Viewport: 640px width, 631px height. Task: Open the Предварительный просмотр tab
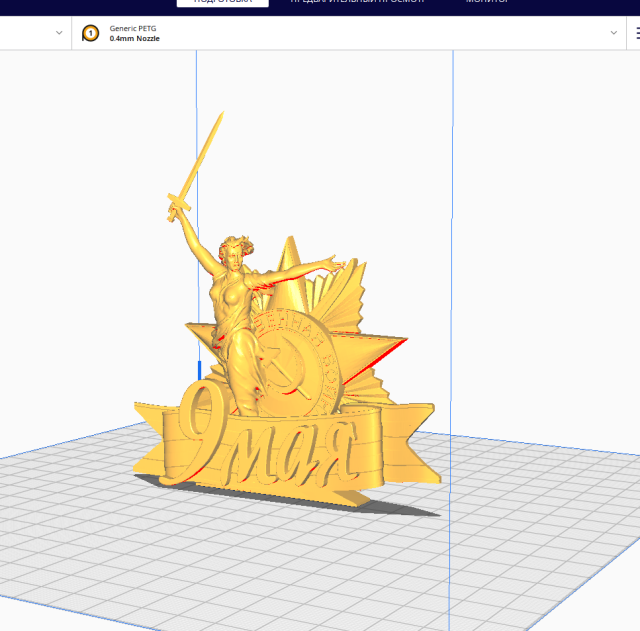[x=357, y=3]
